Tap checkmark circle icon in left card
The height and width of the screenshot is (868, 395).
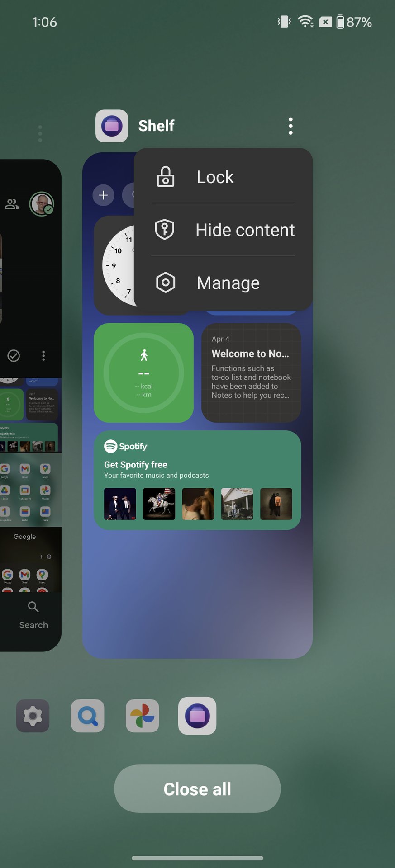pos(14,356)
